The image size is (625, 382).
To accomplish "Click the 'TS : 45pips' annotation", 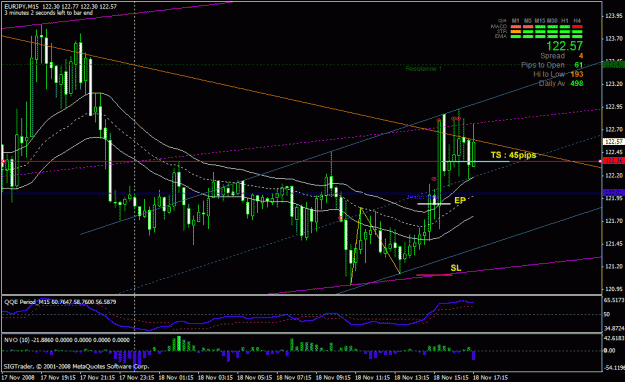I will click(513, 155).
